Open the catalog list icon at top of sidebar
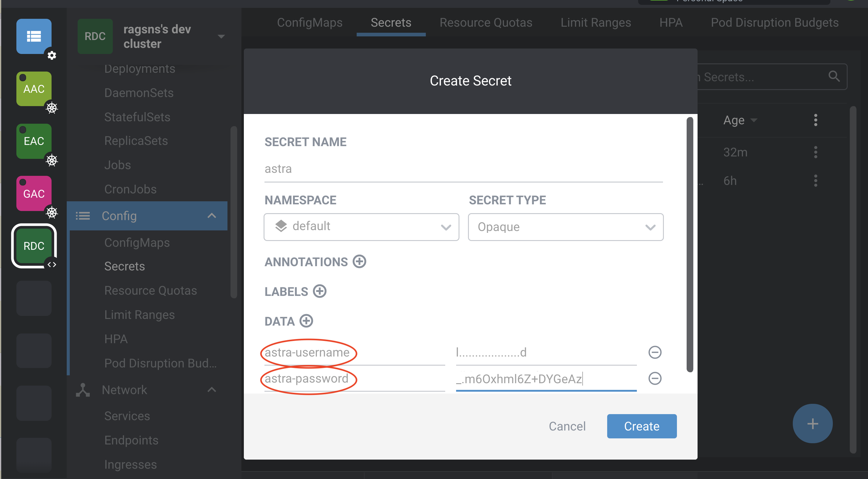Screen dimensions: 868x479 pos(34,36)
